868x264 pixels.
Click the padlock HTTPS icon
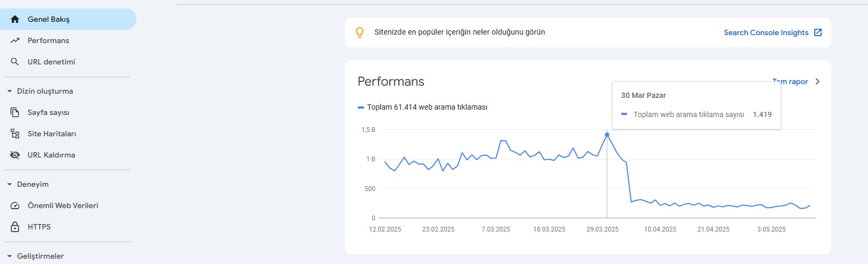coord(15,227)
